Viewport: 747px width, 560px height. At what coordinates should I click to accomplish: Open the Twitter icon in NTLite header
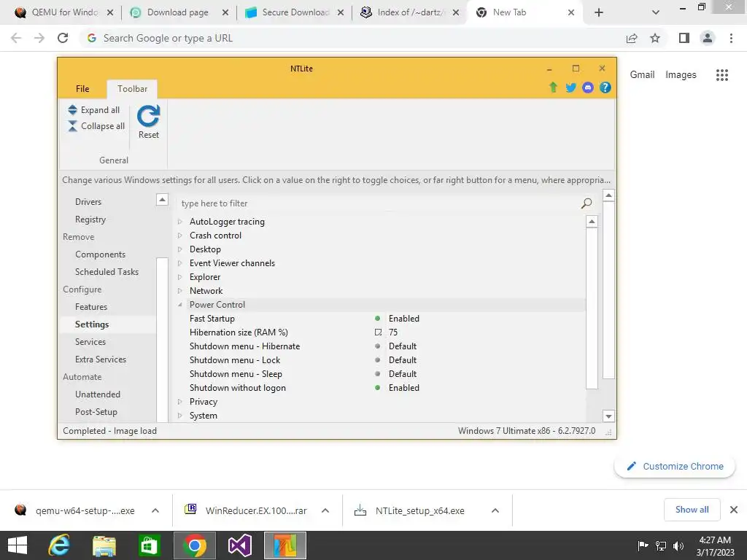[570, 87]
